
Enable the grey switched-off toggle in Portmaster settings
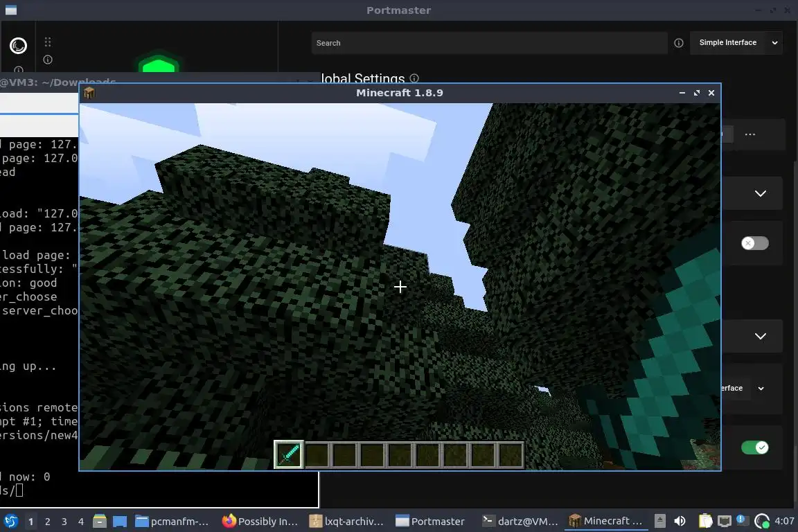pyautogui.click(x=755, y=243)
